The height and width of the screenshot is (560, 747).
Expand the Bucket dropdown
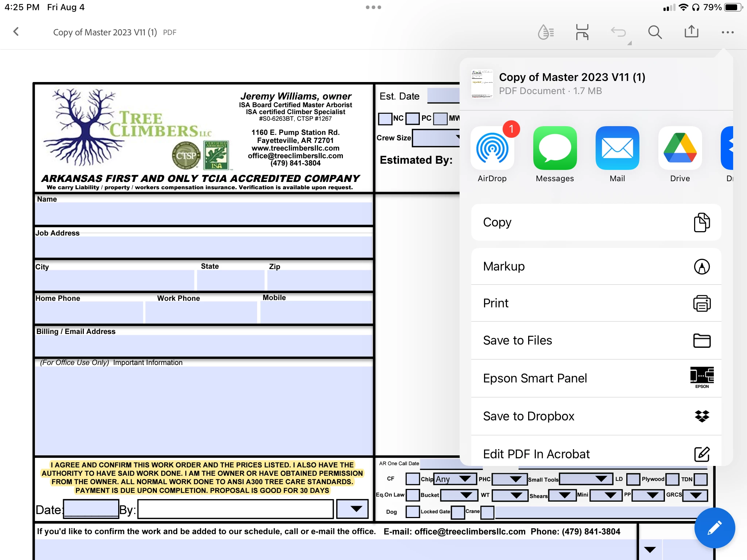pos(459,495)
